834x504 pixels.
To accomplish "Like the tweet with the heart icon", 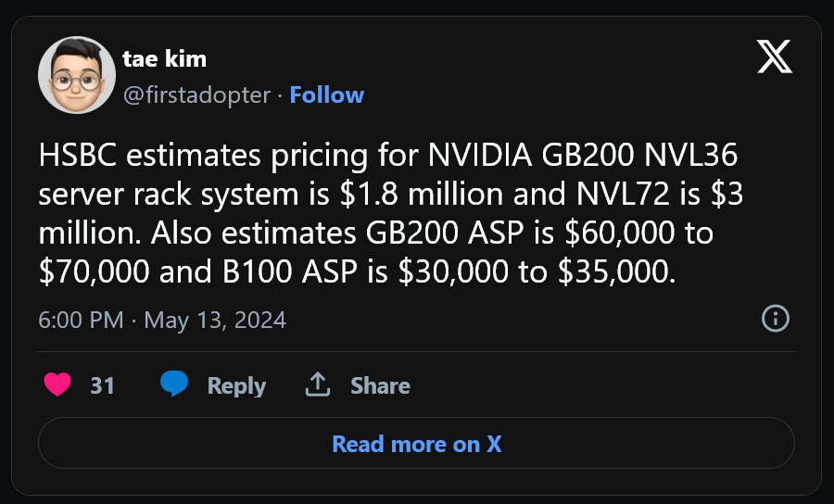I will pyautogui.click(x=57, y=384).
